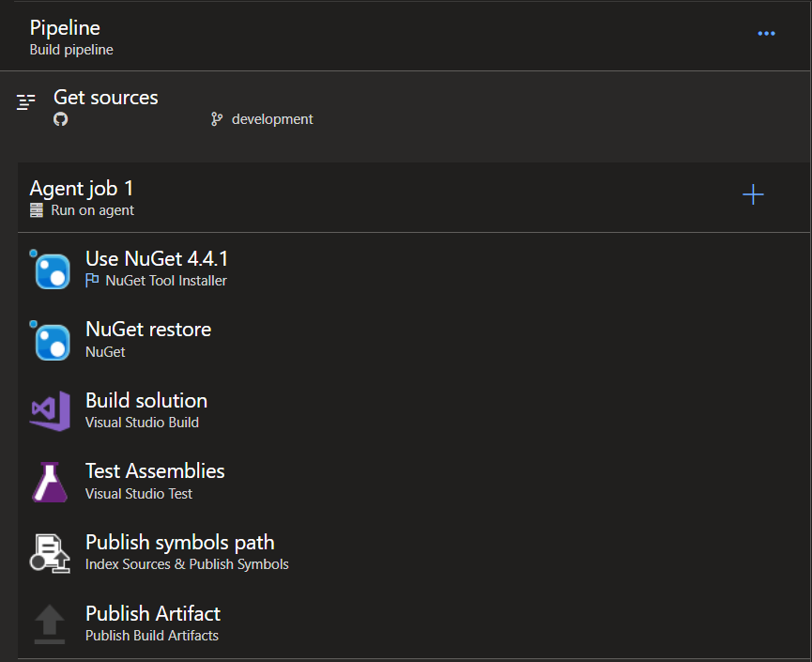Select the Pipeline header title
Viewport: 812px width, 662px height.
(x=65, y=28)
